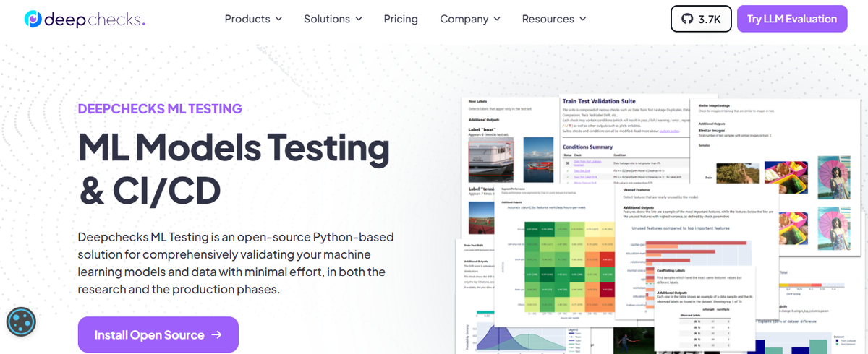Click the Train Test Validation Suite screenshot title
Image resolution: width=868 pixels, height=354 pixels.
point(598,102)
